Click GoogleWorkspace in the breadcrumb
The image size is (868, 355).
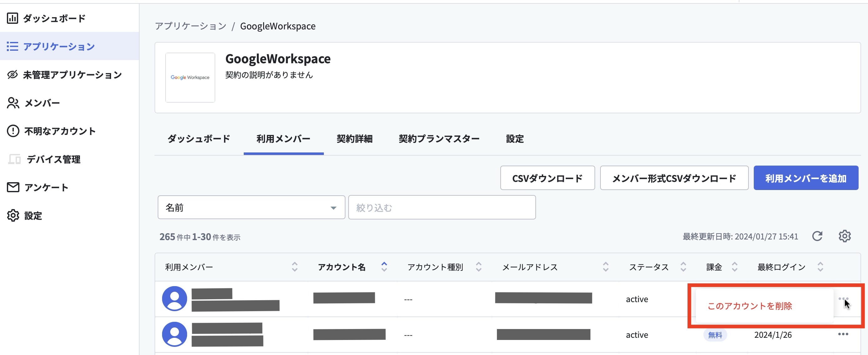tap(278, 26)
